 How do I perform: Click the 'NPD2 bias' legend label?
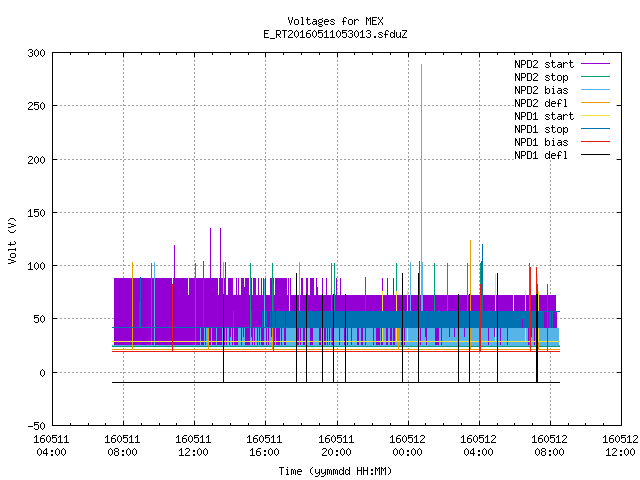click(x=541, y=90)
